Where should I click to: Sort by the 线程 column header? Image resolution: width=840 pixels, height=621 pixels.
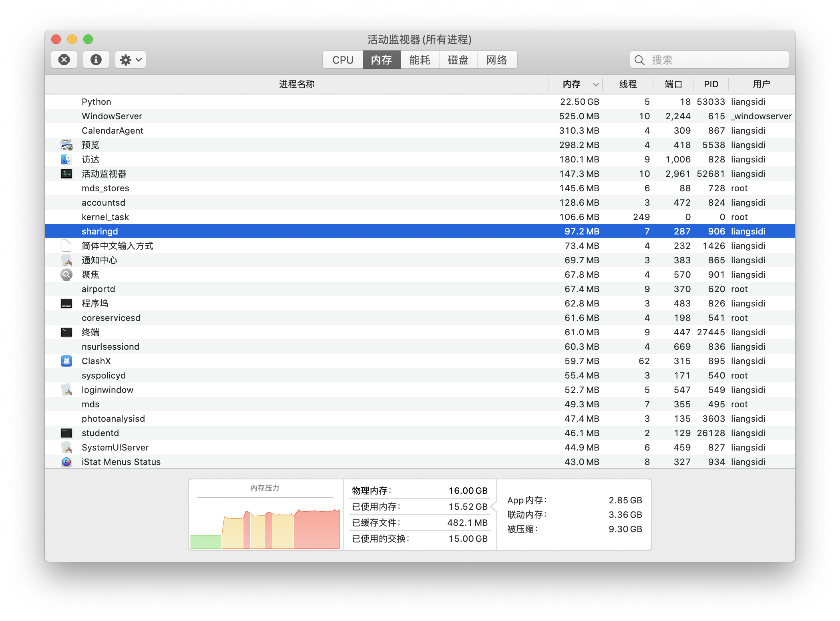(x=627, y=84)
